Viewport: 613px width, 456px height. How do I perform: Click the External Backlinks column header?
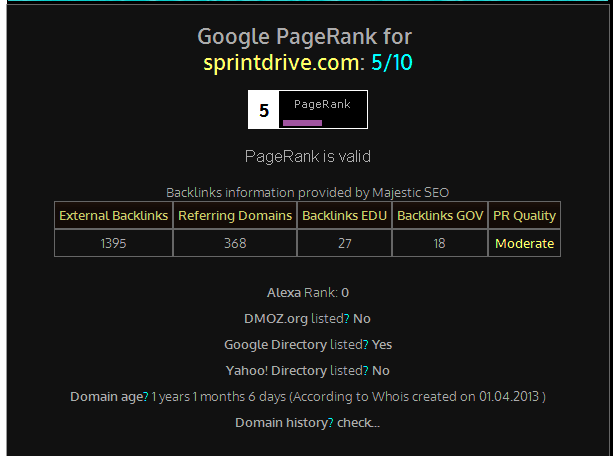[113, 215]
